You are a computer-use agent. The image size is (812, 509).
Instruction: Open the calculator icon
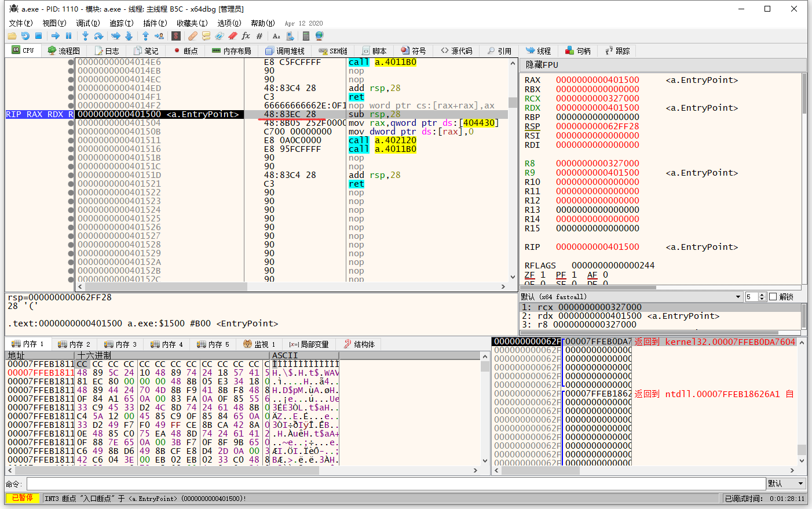tap(306, 36)
